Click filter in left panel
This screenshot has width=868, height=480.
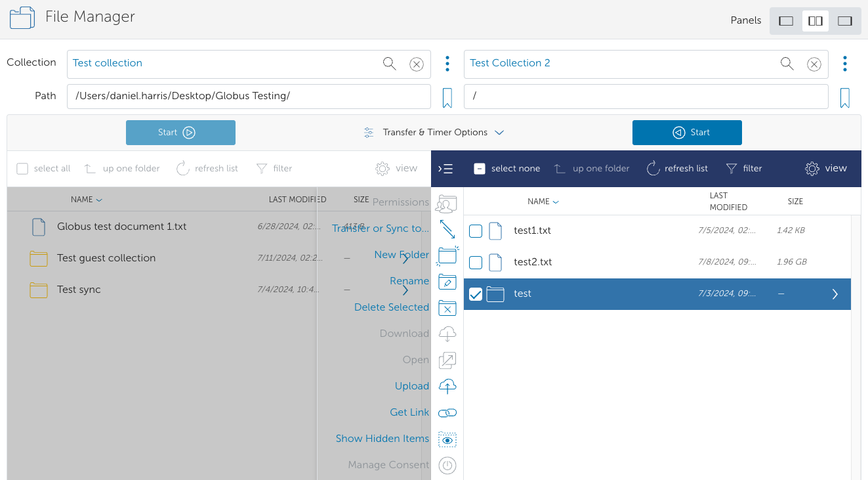click(274, 169)
